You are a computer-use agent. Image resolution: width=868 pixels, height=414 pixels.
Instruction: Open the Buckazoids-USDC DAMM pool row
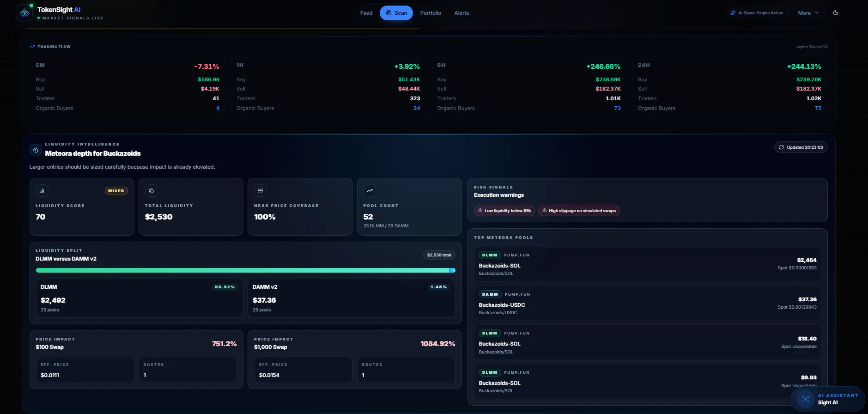click(x=647, y=303)
